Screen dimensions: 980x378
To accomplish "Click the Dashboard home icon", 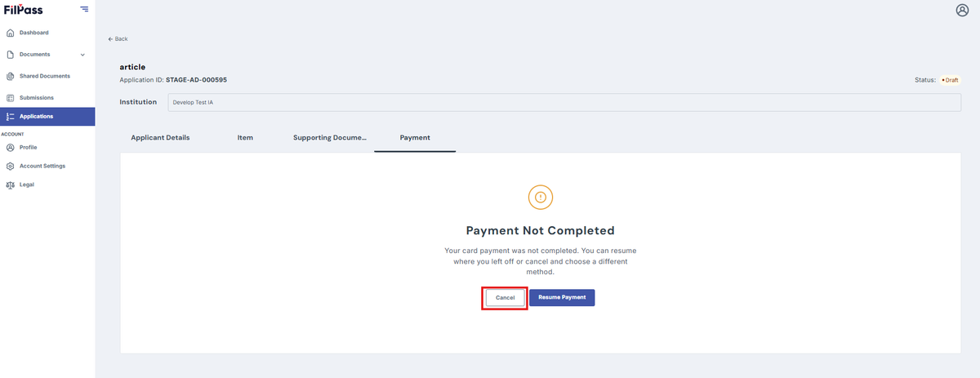I will [10, 33].
